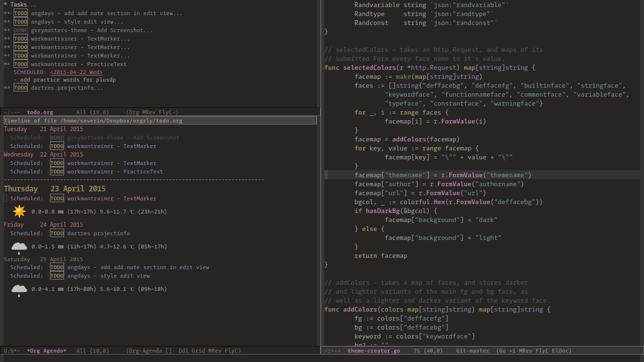644x362 pixels.
Task: Click the rain cloud icon under Saturday
Action: [19, 289]
